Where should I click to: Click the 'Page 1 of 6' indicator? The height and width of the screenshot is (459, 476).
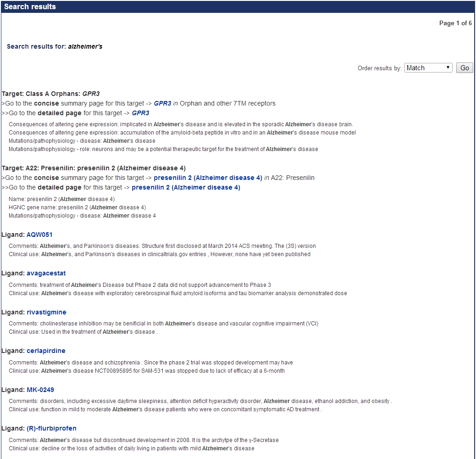coord(455,23)
